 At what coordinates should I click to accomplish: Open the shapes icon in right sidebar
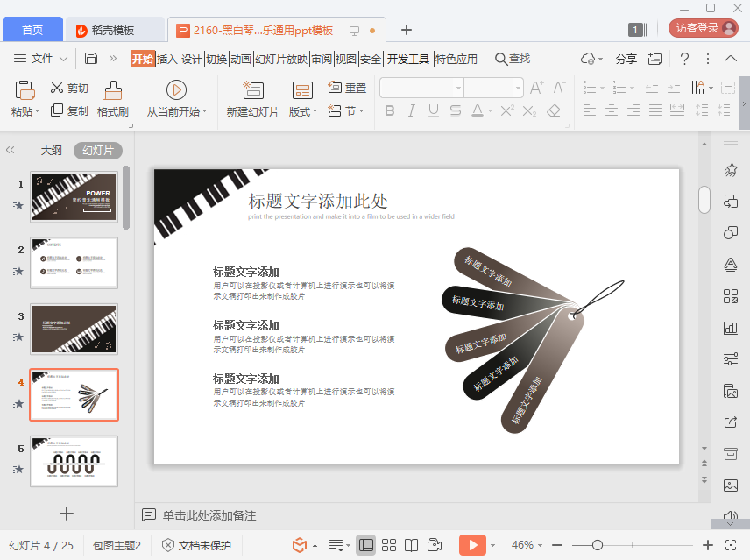[731, 233]
